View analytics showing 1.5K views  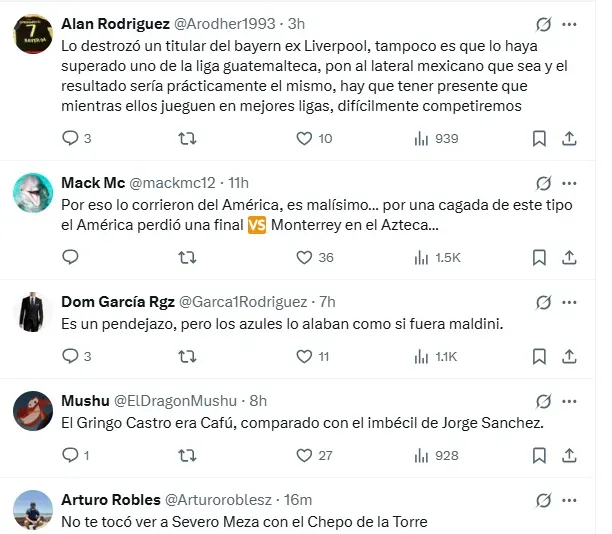(x=437, y=257)
